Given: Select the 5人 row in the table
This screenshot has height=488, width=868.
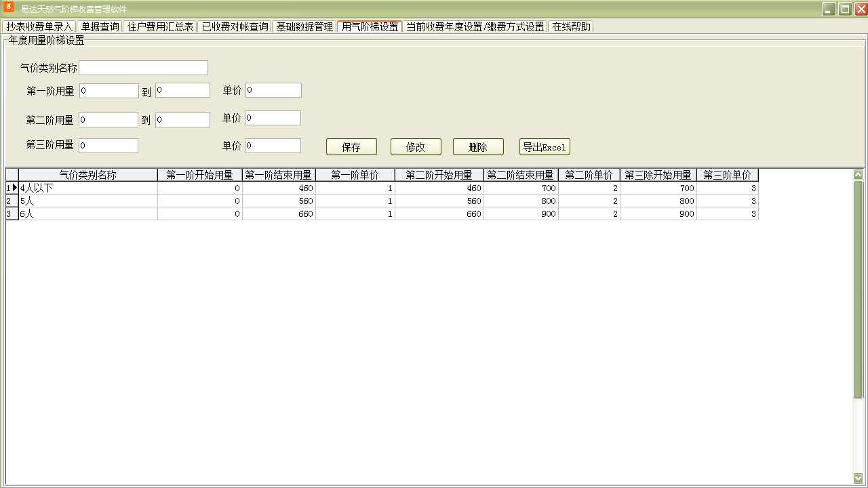Looking at the screenshot, I should click(x=88, y=201).
